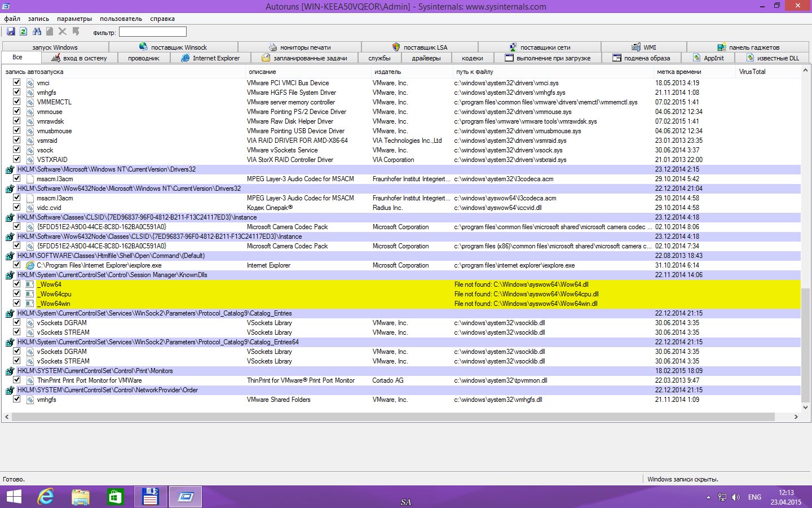Click the vertical scrollbar down arrow

point(805,407)
